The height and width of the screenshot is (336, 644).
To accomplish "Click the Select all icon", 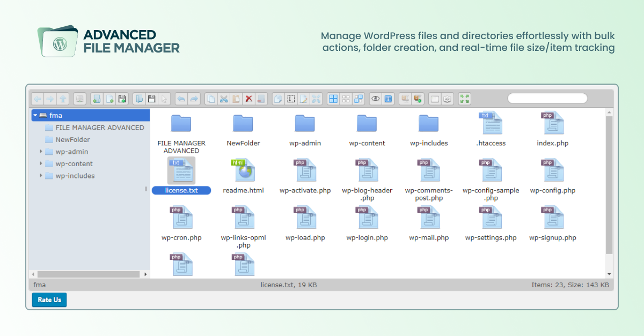I will coord(333,99).
